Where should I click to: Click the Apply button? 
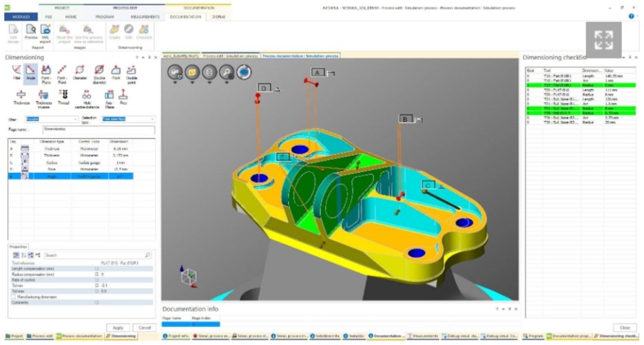(x=118, y=328)
